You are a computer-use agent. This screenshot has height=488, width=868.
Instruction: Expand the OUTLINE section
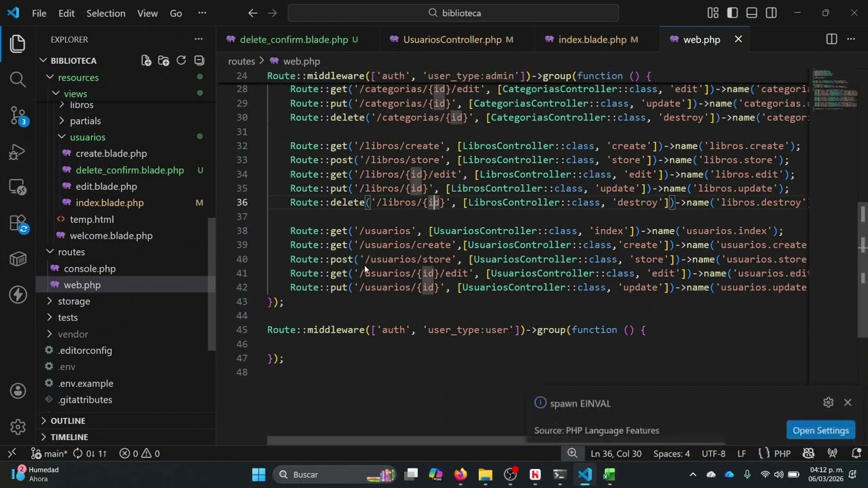pyautogui.click(x=127, y=420)
